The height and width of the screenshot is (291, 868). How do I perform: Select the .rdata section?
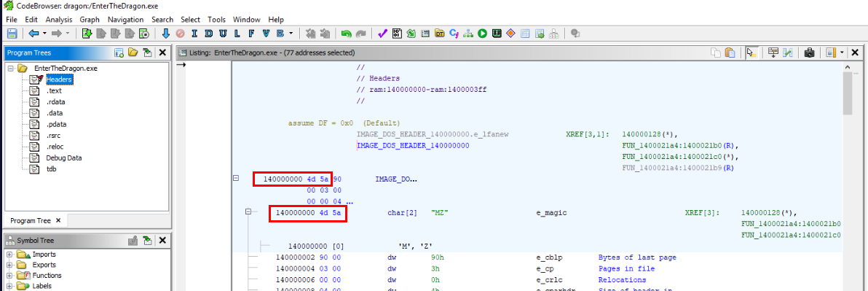tap(56, 102)
